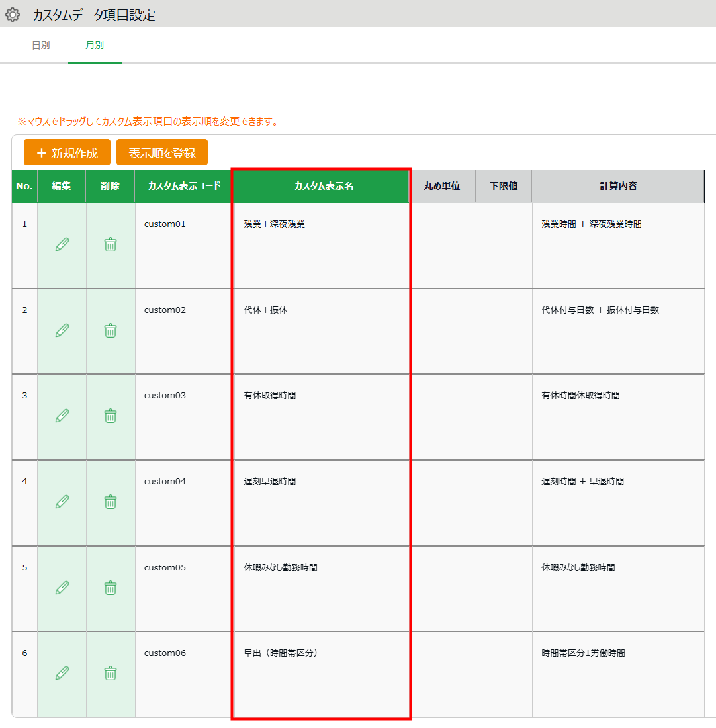
Task: Click display name 早出（時間帯区分）
Action: tap(281, 653)
